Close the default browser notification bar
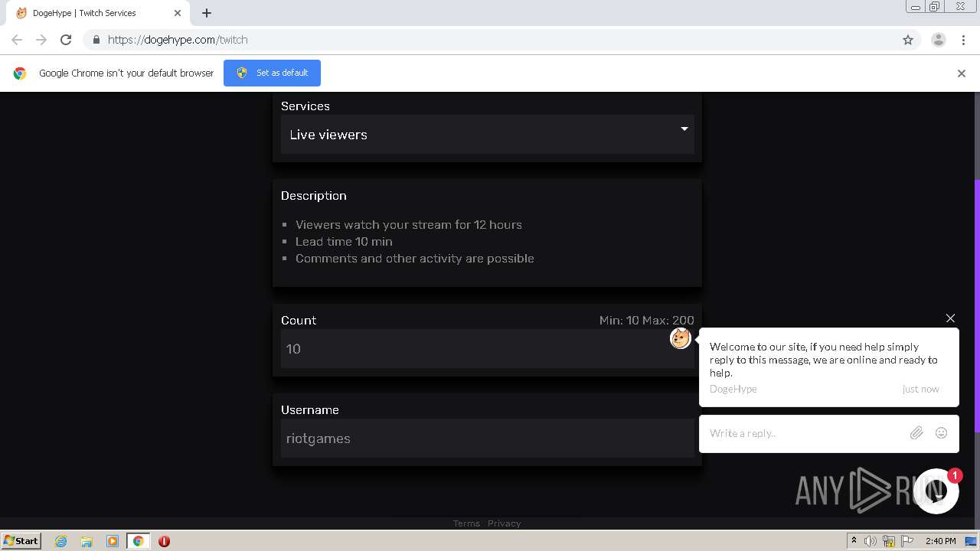The height and width of the screenshot is (551, 980). (x=962, y=73)
